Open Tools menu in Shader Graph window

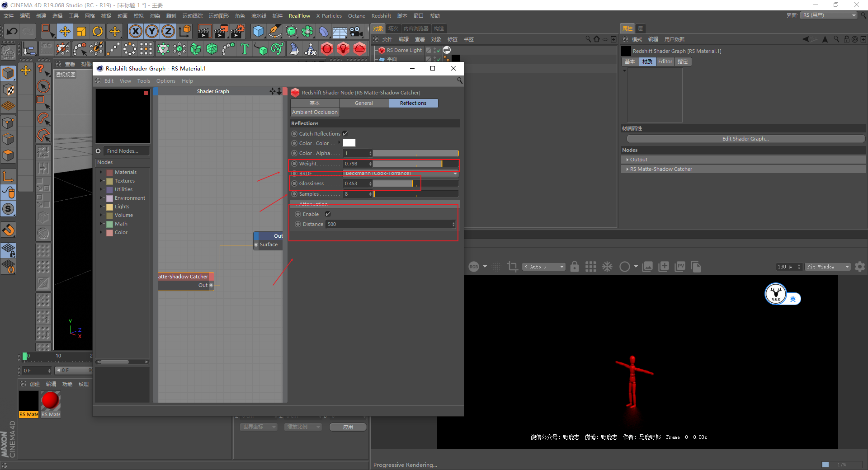(144, 81)
